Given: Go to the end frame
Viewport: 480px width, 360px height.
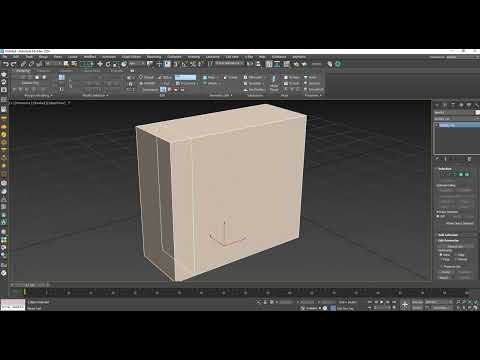Looking at the screenshot, I should (394, 302).
